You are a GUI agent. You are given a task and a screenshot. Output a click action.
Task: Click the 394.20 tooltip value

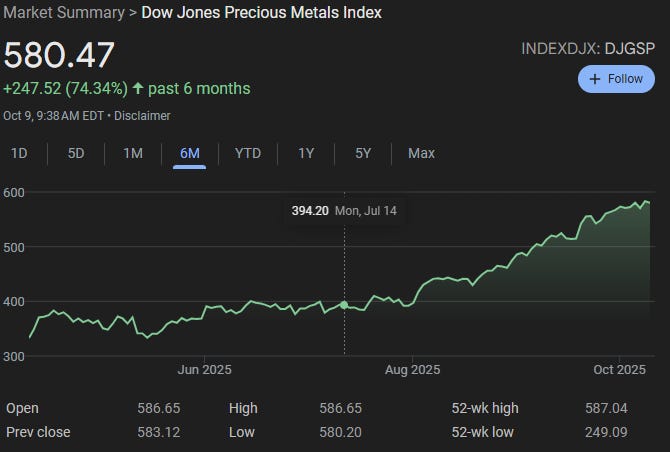[310, 211]
